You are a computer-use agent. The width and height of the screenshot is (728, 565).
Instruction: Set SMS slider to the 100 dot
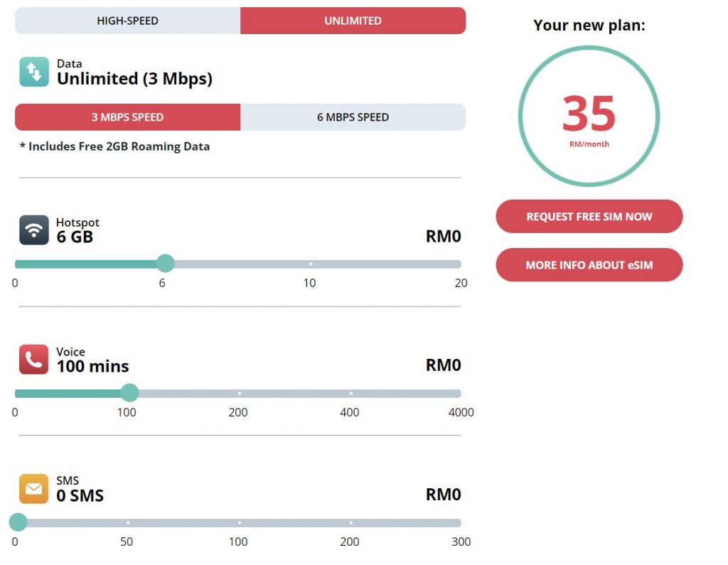click(x=239, y=522)
